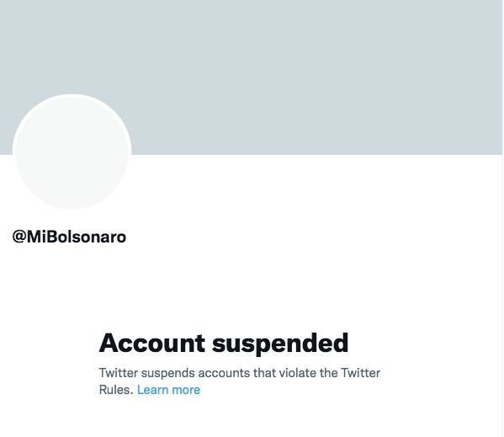Click the Twitter suspends accounts description line
The width and height of the screenshot is (504, 437).
240,373
